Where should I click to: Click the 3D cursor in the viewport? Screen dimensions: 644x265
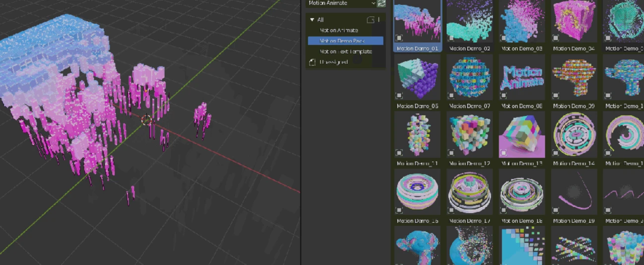coord(146,120)
